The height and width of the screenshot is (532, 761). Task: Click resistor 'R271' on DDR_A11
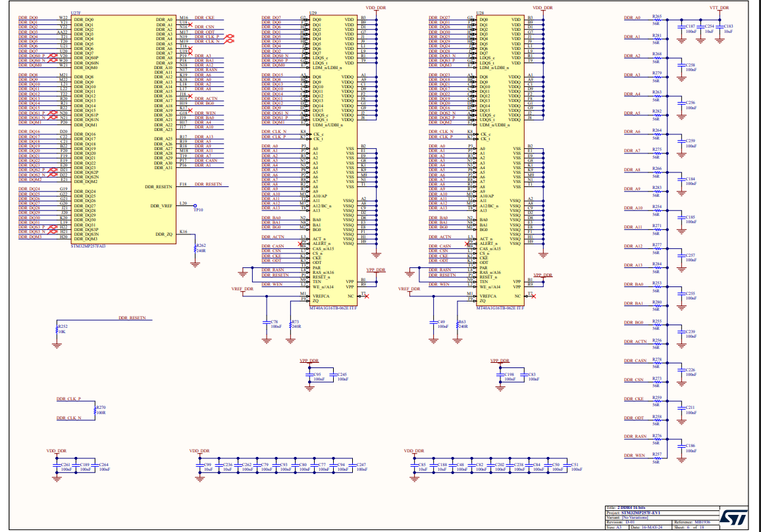pos(656,229)
